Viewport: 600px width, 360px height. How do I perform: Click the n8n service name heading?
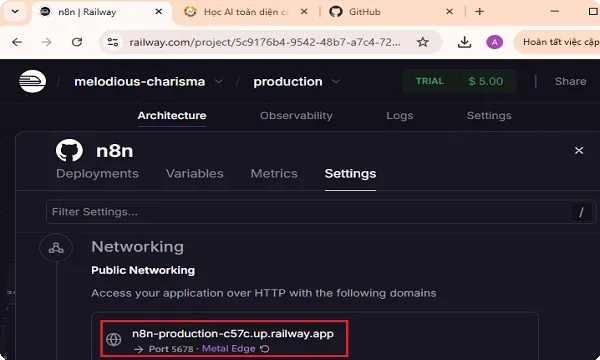(x=114, y=151)
